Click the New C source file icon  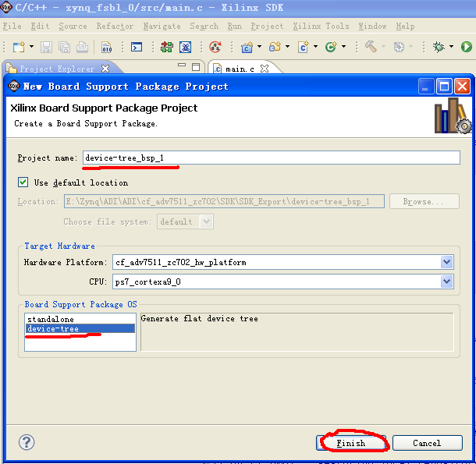[304, 47]
